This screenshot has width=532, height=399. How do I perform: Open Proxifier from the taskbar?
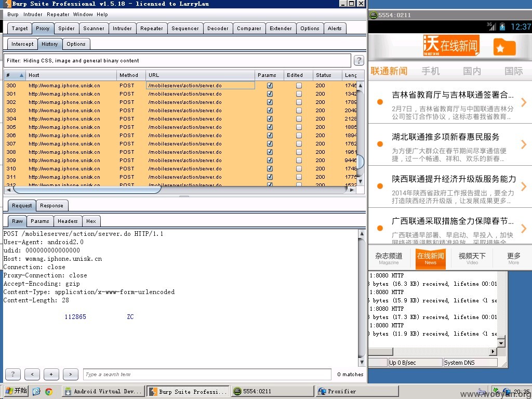[356, 391]
